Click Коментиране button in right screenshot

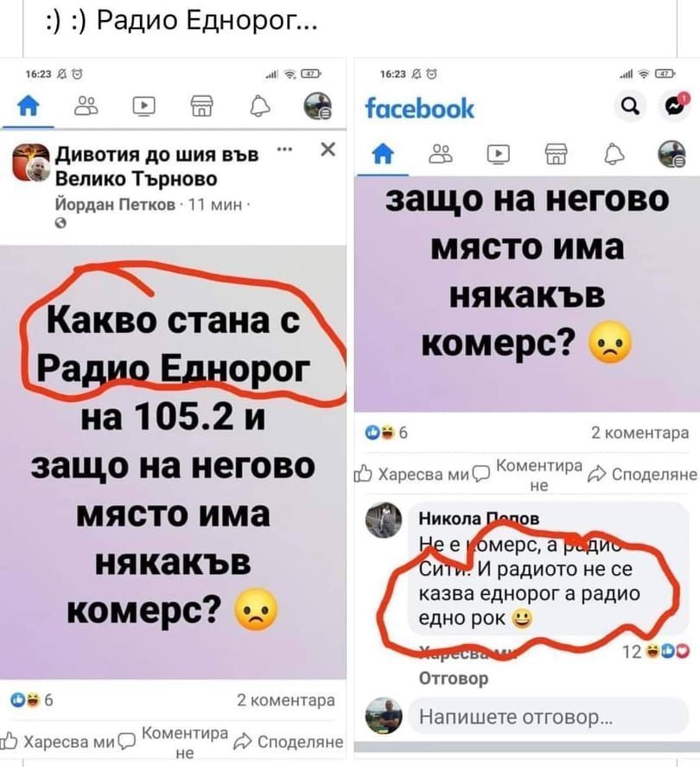(531, 474)
